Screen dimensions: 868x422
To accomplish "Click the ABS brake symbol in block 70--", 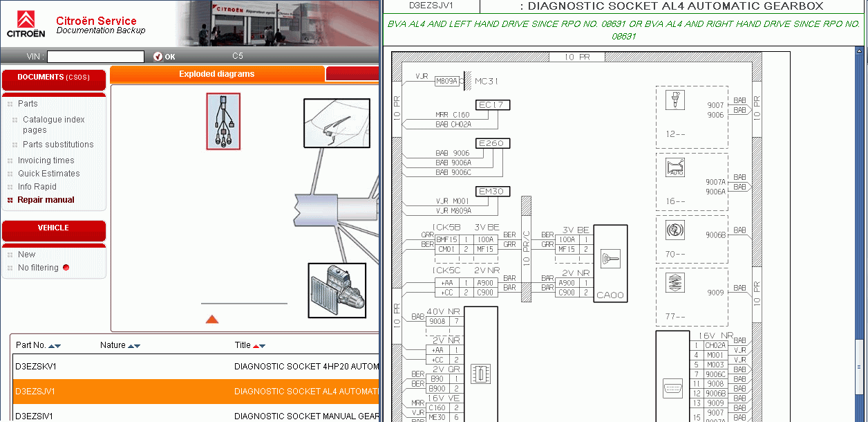I will tap(675, 230).
